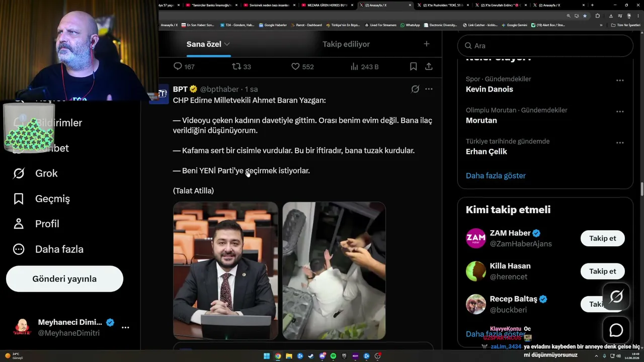Open the floating Grok button

(x=616, y=297)
